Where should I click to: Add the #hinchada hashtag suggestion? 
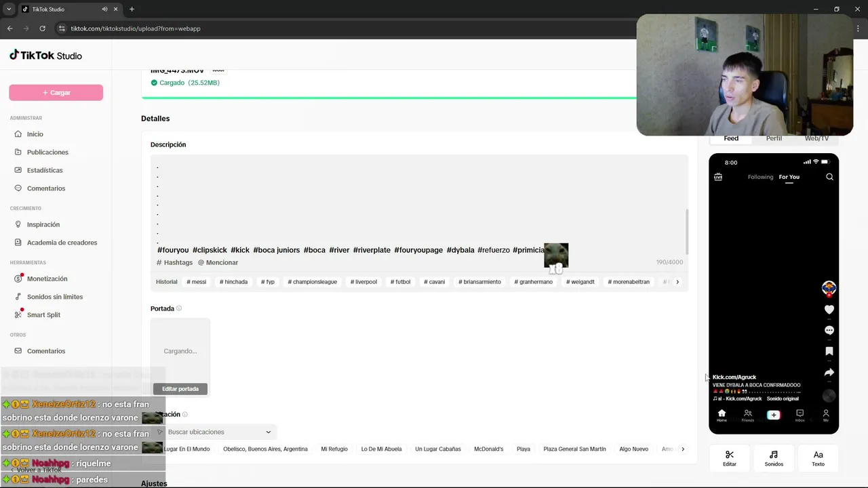tap(233, 282)
